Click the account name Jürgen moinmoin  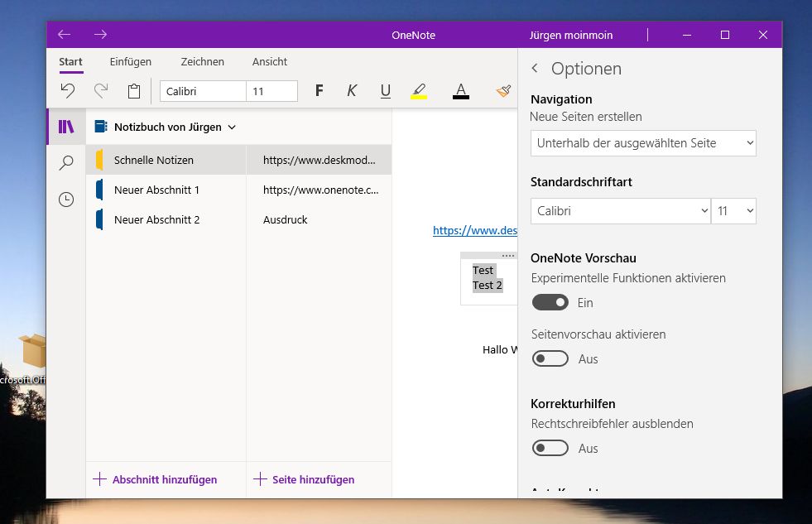point(570,36)
